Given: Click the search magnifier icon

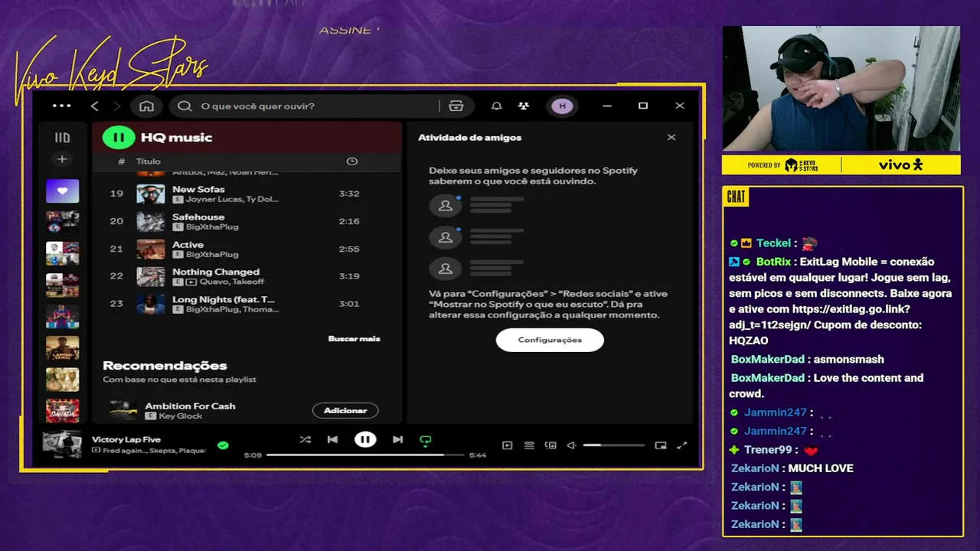Looking at the screenshot, I should coord(185,106).
